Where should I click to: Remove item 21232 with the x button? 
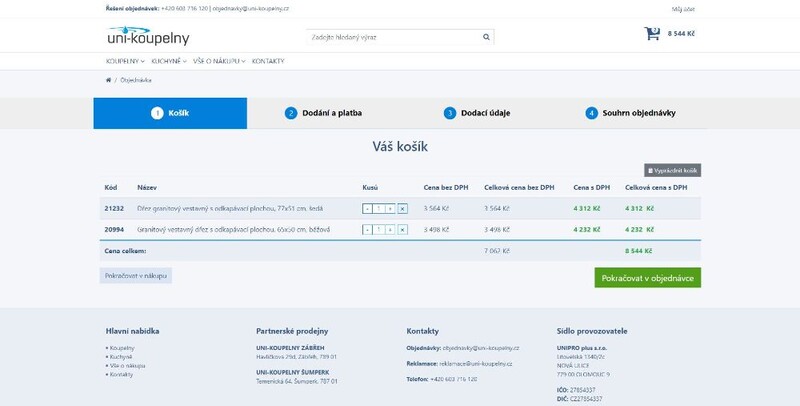402,208
